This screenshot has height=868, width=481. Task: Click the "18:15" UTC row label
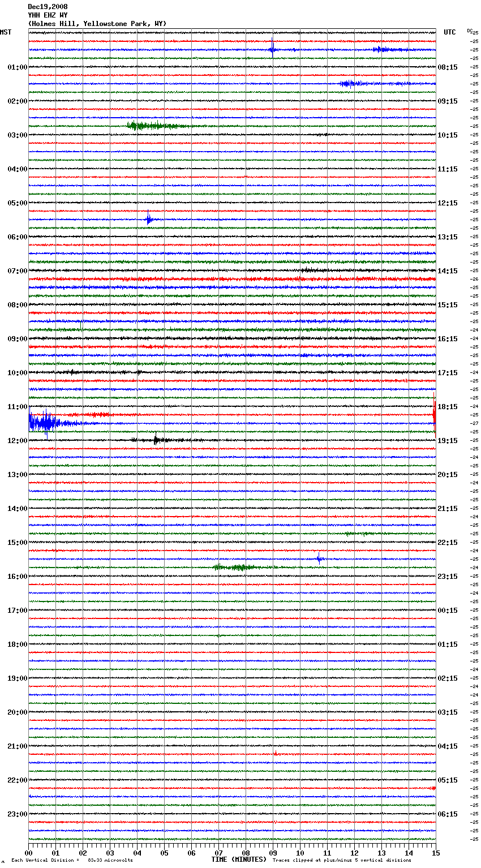click(x=448, y=407)
